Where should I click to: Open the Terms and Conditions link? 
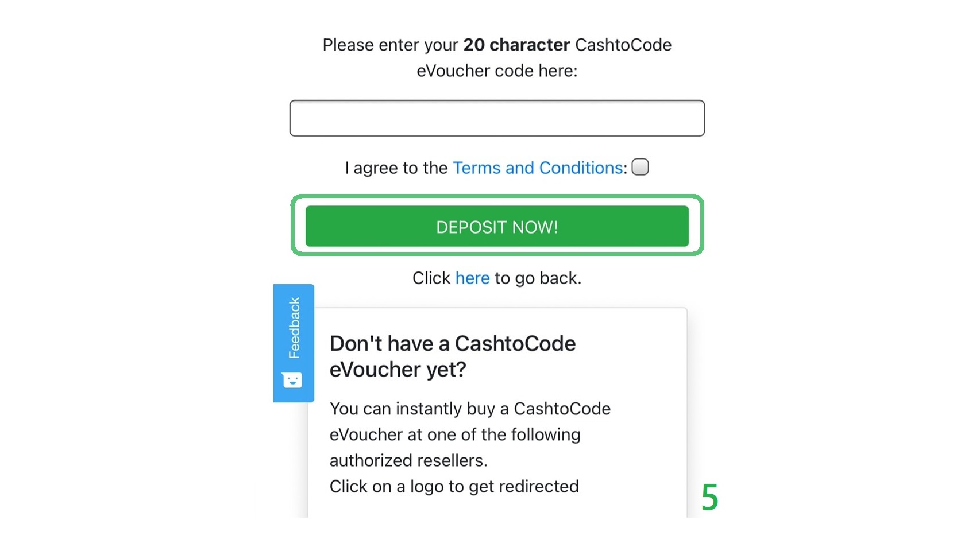(x=538, y=168)
